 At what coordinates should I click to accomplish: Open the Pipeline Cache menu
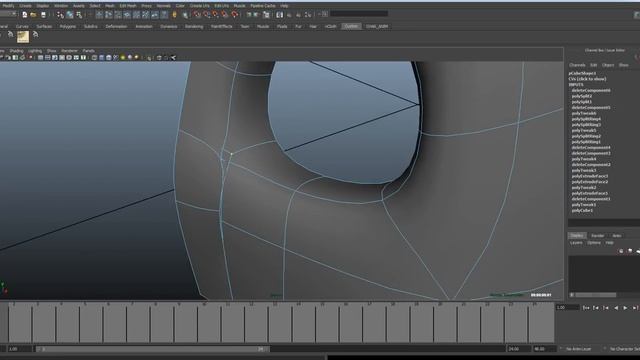pyautogui.click(x=262, y=6)
